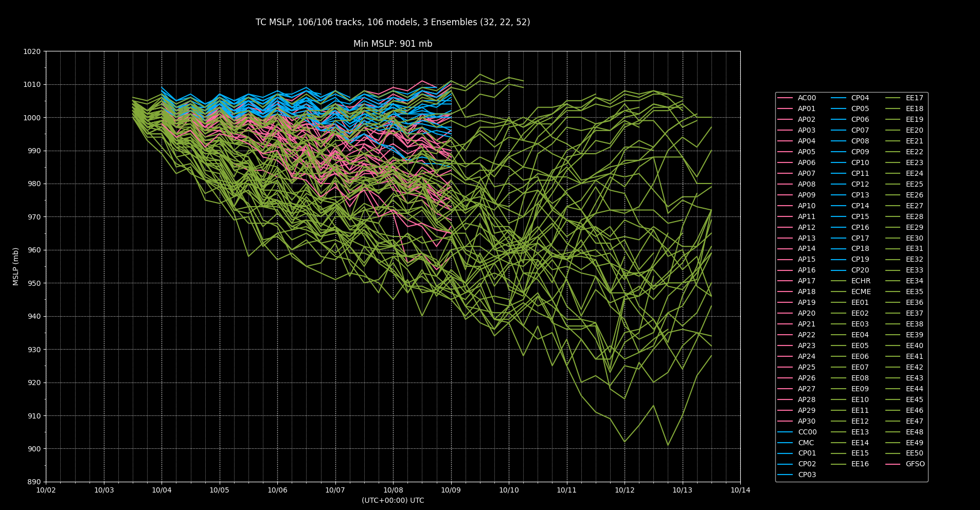
Task: Click the 10/04 x-axis date label
Action: 162,490
